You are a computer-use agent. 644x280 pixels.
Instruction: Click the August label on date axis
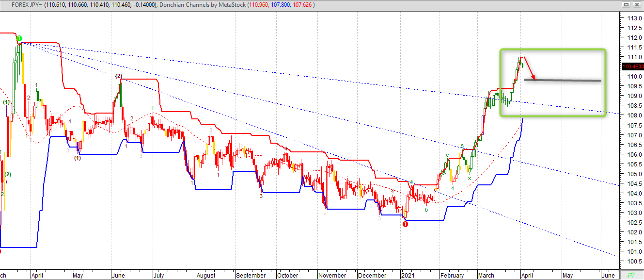pos(205,275)
